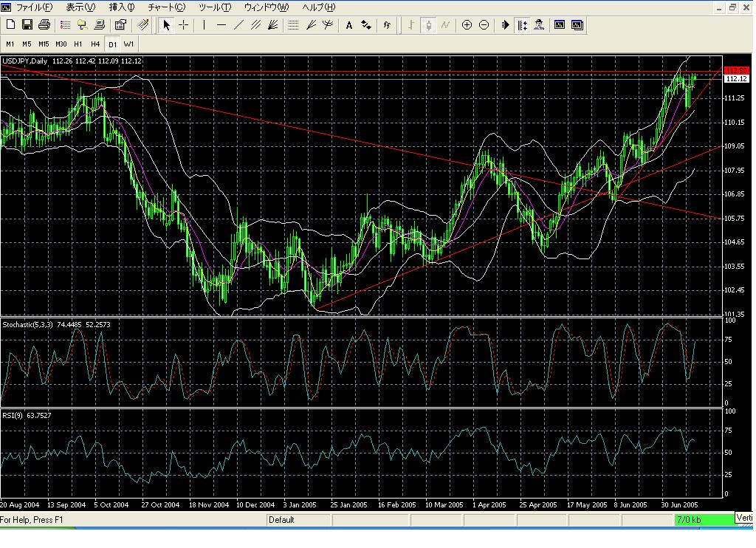
Task: Switch to W1 weekly timeframe
Action: click(128, 44)
